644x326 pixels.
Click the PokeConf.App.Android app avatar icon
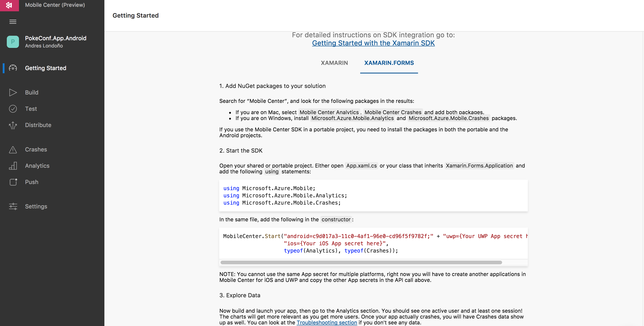pos(13,42)
